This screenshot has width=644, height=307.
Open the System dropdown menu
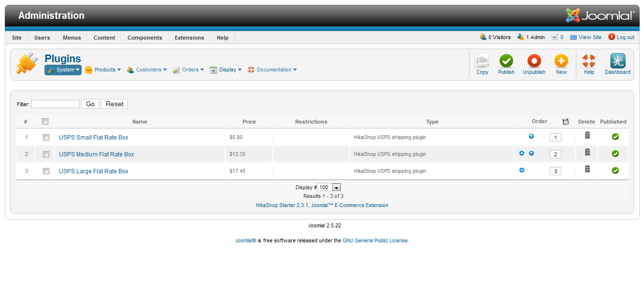click(63, 70)
